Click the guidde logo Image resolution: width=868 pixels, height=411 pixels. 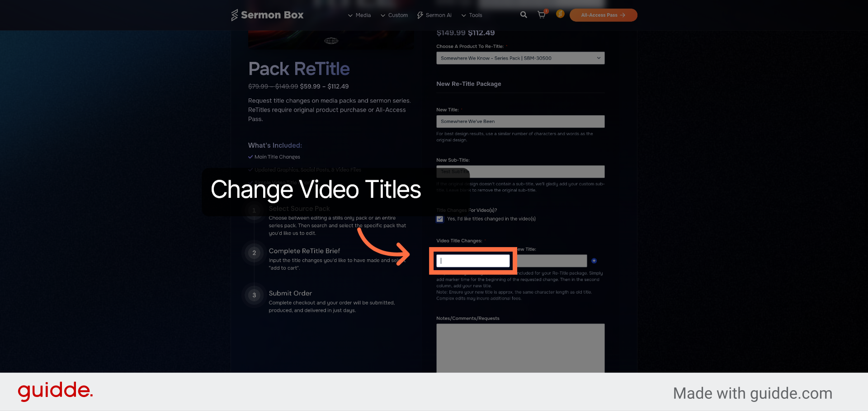[x=55, y=391]
